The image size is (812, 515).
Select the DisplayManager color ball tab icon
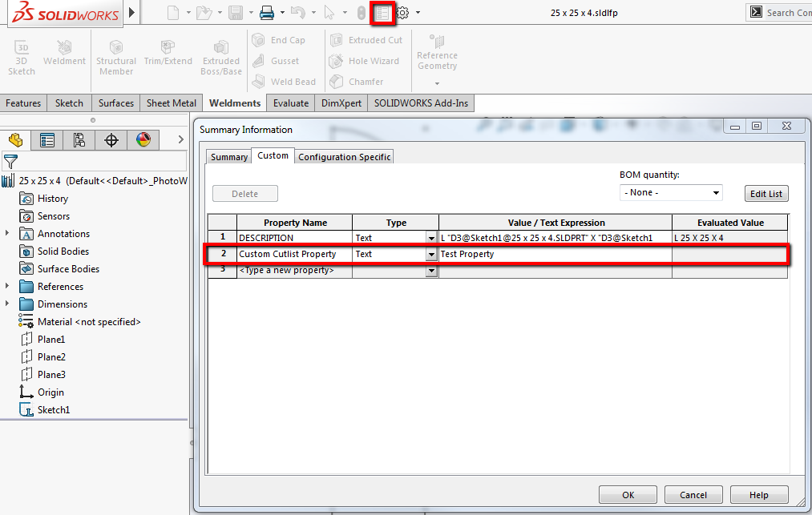point(143,139)
